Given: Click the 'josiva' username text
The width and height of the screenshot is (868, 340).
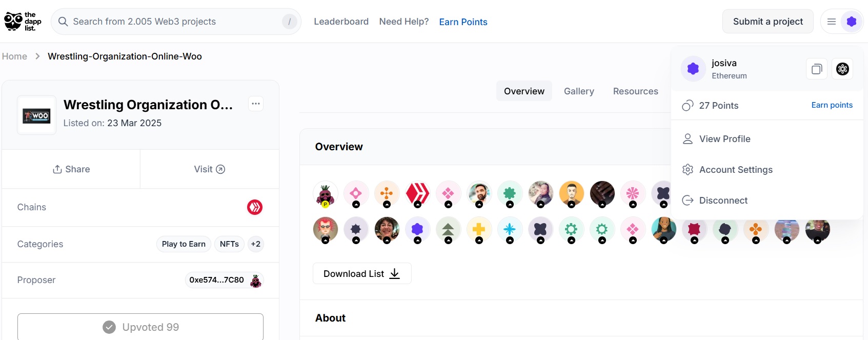Looking at the screenshot, I should pyautogui.click(x=724, y=63).
